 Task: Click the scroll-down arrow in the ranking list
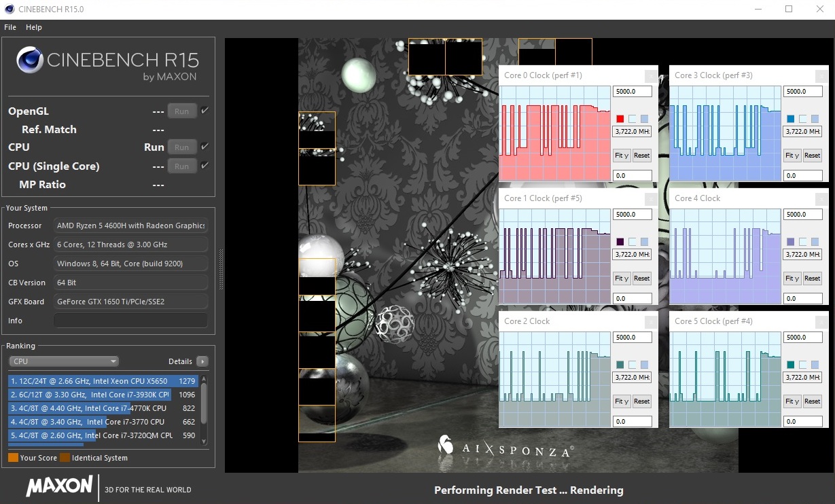pyautogui.click(x=204, y=442)
